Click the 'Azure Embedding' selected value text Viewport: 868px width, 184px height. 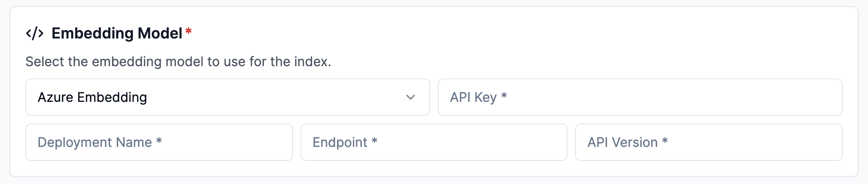click(92, 97)
